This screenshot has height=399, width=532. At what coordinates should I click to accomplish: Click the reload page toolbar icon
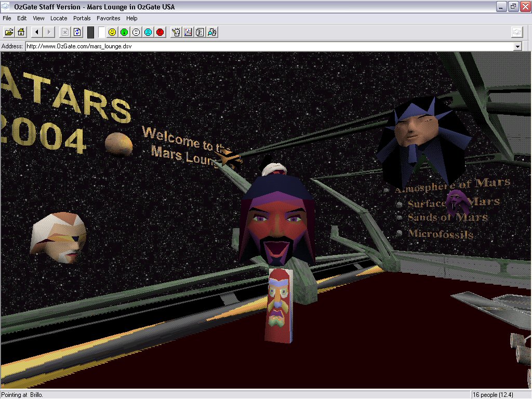(x=77, y=32)
